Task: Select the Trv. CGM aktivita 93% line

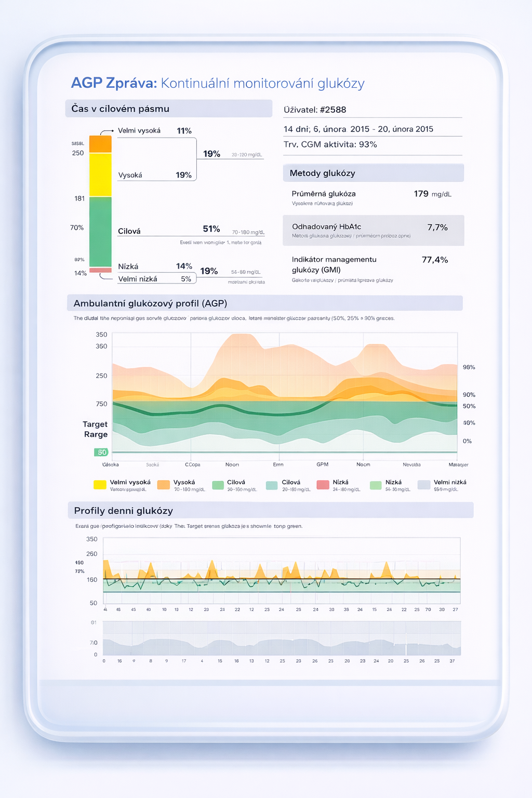Action: click(330, 144)
